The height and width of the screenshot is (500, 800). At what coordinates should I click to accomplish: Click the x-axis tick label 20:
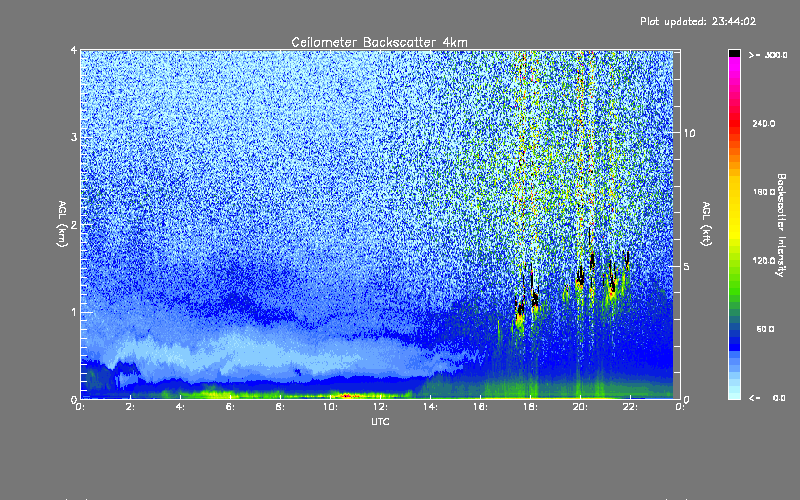[580, 407]
